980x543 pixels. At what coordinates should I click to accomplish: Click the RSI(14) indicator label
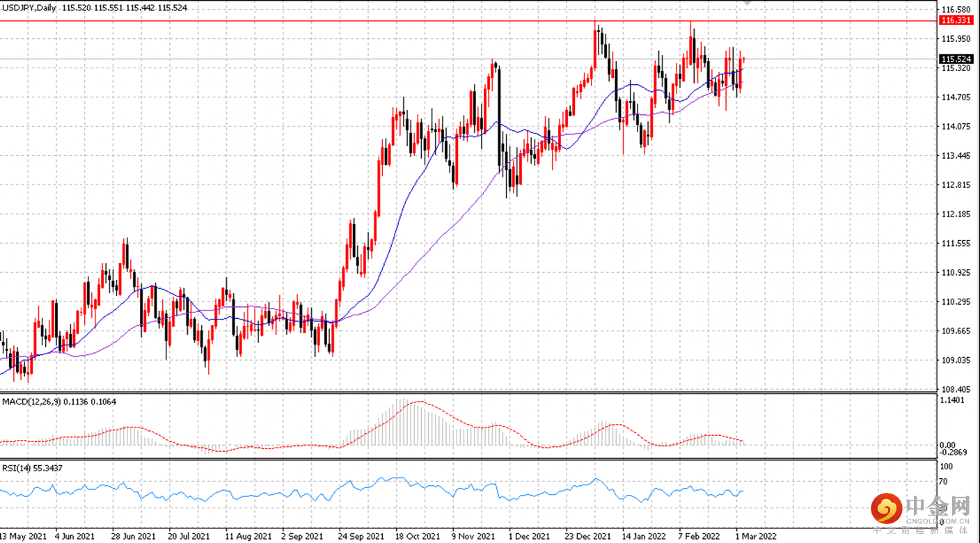(17, 469)
